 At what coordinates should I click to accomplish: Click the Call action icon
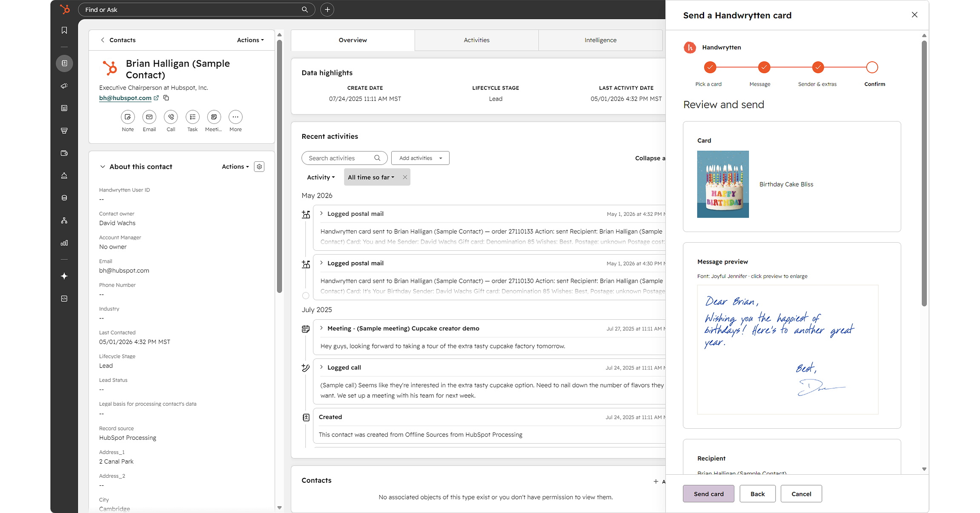point(171,117)
